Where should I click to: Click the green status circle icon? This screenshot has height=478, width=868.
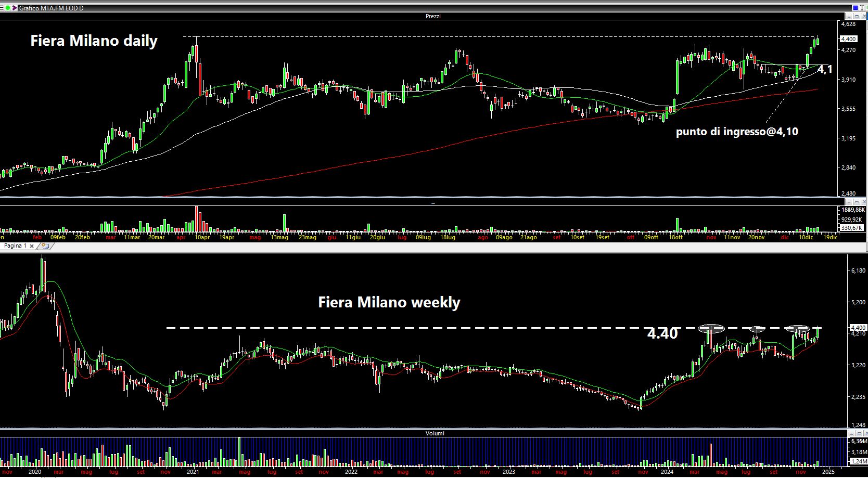[x=8, y=8]
